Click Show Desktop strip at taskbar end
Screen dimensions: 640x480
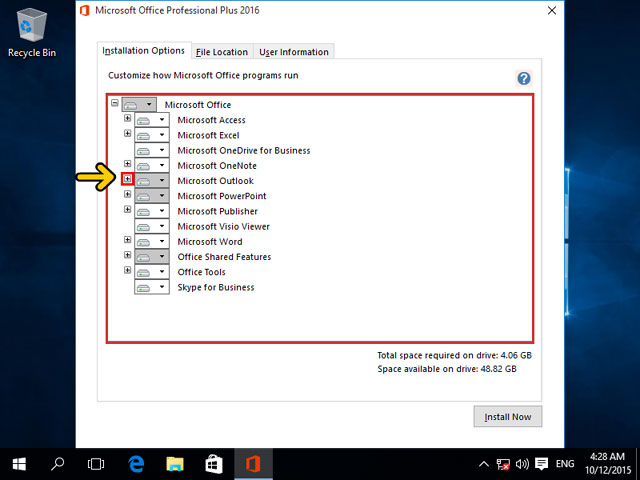638,464
